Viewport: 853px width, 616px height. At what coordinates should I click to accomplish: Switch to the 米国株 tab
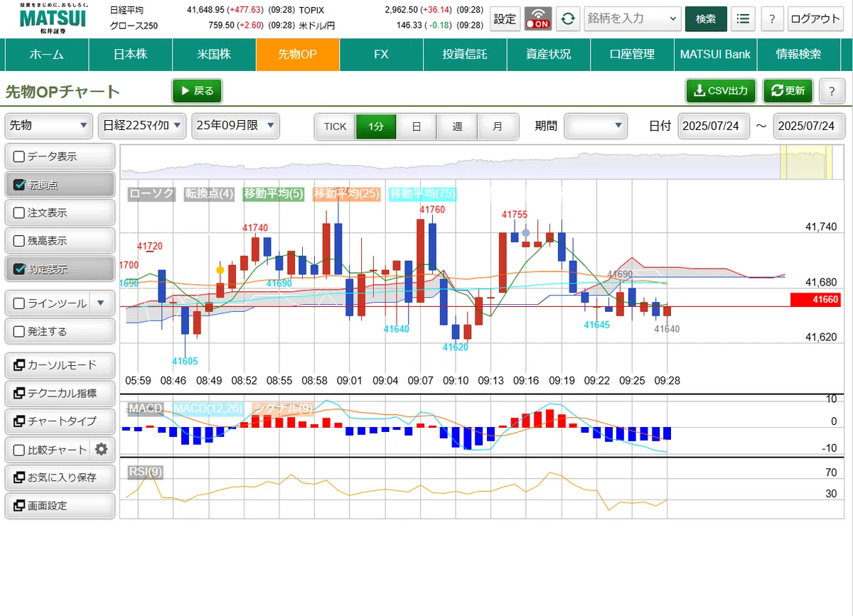(214, 54)
